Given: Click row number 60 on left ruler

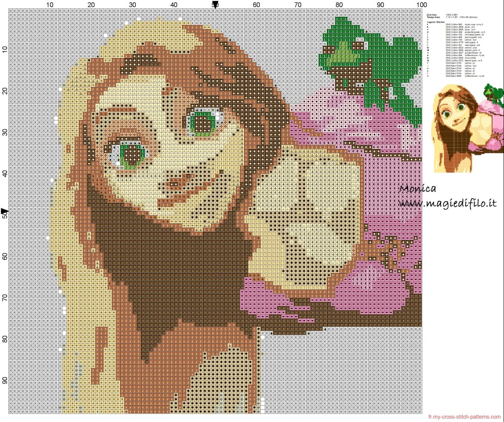Looking at the screenshot, I should (x=4, y=256).
